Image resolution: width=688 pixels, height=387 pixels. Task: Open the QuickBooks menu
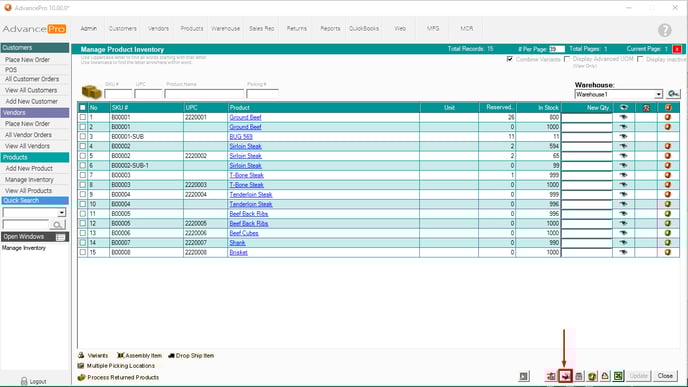(x=364, y=29)
